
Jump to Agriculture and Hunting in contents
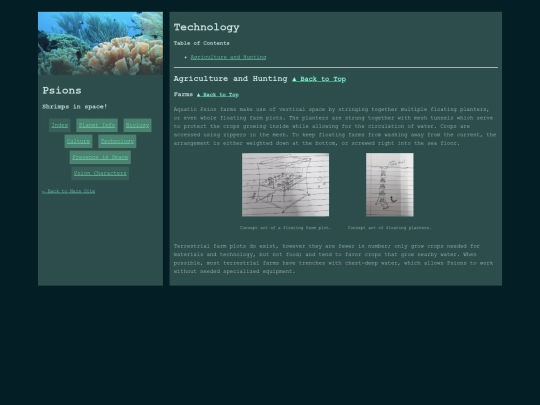(228, 57)
